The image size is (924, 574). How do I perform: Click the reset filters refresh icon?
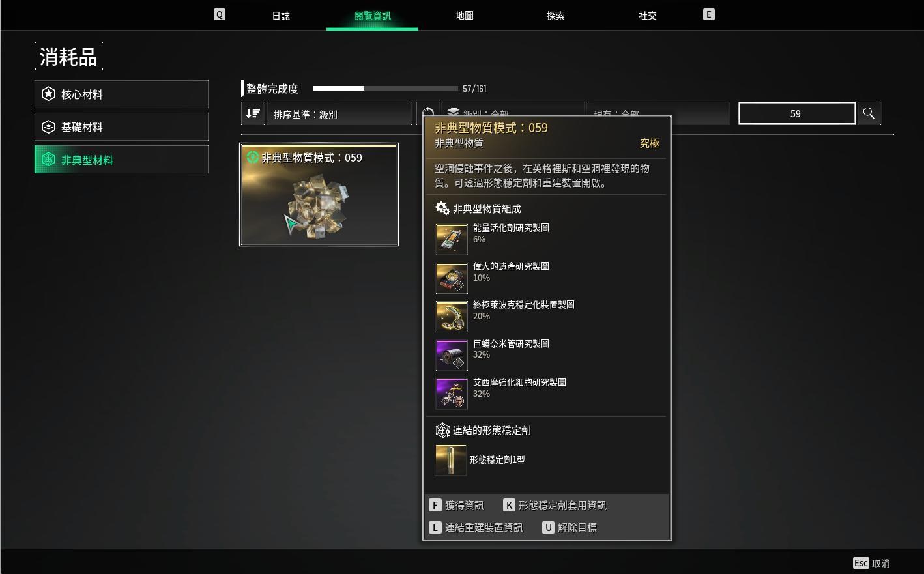pos(428,109)
